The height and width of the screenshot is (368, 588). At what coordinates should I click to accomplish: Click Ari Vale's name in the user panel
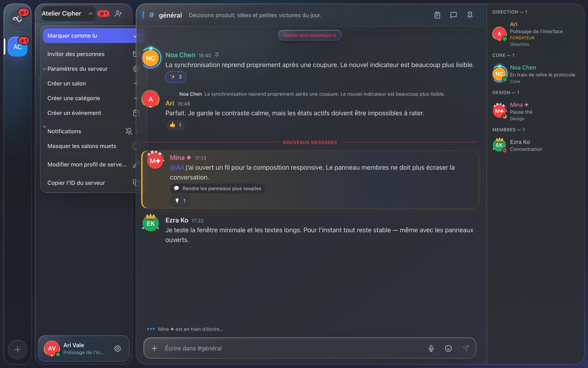click(74, 345)
